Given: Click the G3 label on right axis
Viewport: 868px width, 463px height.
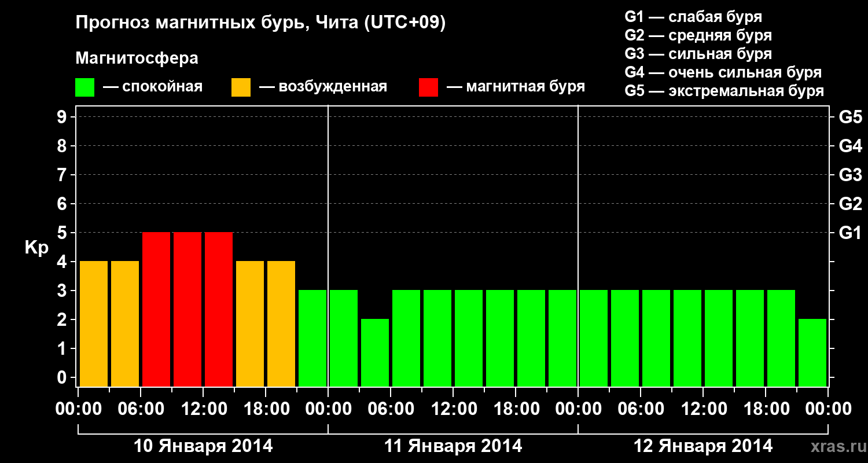Looking at the screenshot, I should click(x=850, y=175).
